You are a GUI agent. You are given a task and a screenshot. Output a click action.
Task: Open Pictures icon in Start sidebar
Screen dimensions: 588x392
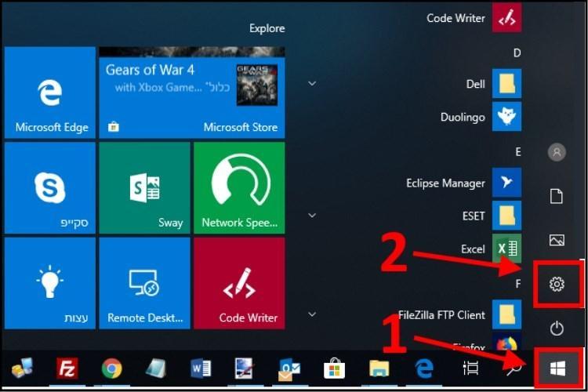[557, 240]
